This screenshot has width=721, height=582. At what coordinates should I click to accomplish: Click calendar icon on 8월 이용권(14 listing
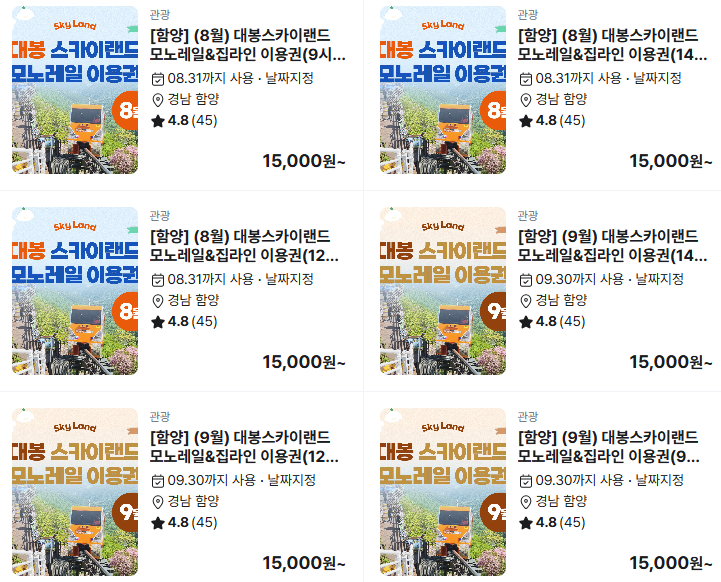[x=526, y=79]
